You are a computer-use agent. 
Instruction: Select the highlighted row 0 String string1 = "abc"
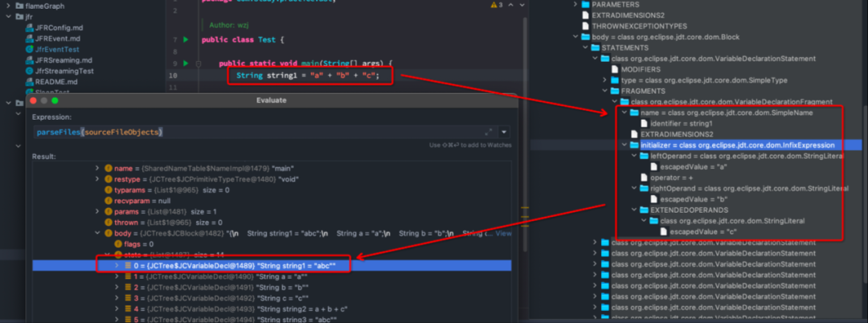click(272, 265)
